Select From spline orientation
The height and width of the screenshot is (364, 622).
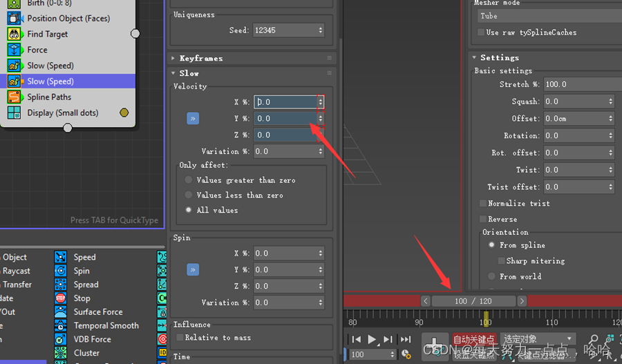pos(492,245)
